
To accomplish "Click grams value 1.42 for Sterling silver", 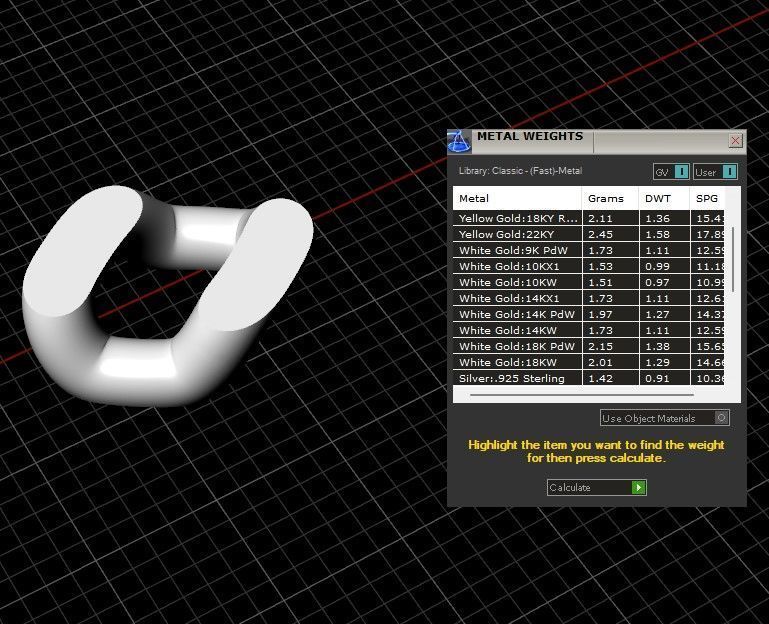I will [600, 379].
